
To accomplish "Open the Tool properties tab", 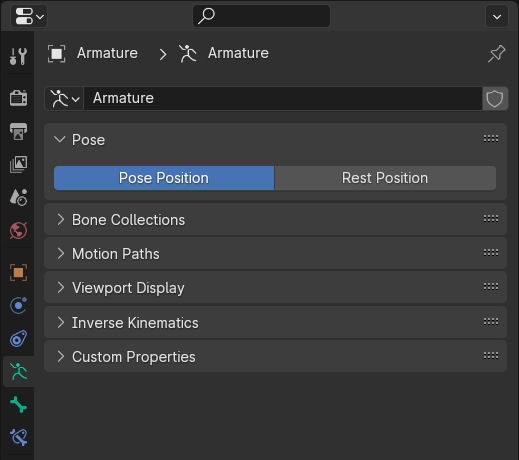I will point(18,56).
